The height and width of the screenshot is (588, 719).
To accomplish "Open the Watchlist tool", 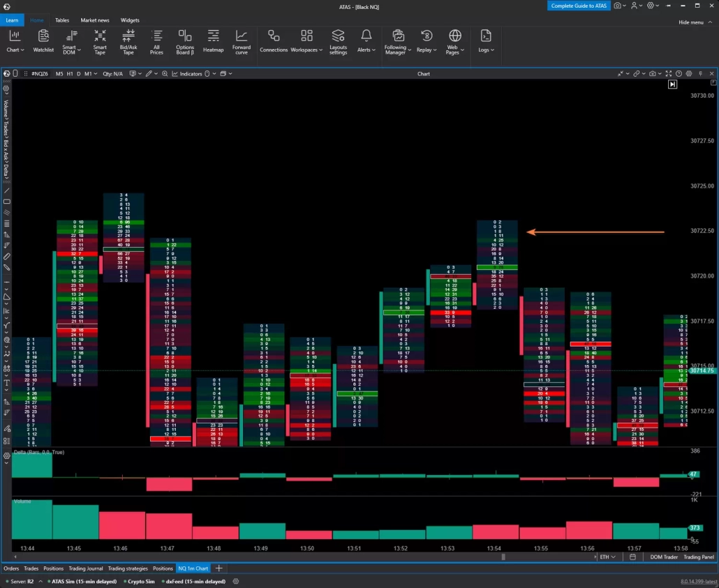I will 43,41.
